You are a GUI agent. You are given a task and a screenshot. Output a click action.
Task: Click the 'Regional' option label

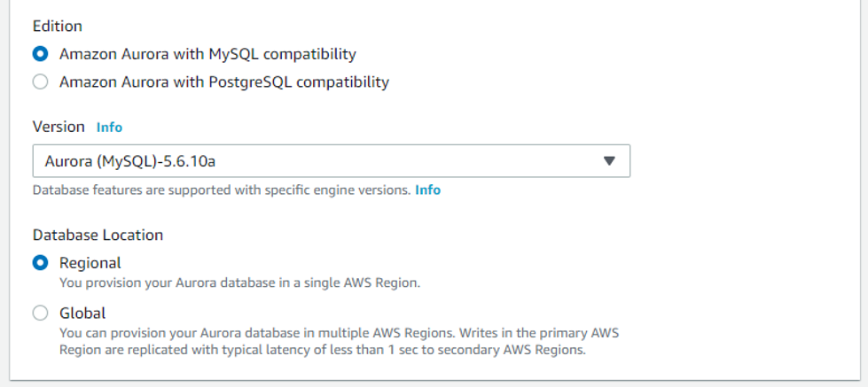tap(90, 263)
